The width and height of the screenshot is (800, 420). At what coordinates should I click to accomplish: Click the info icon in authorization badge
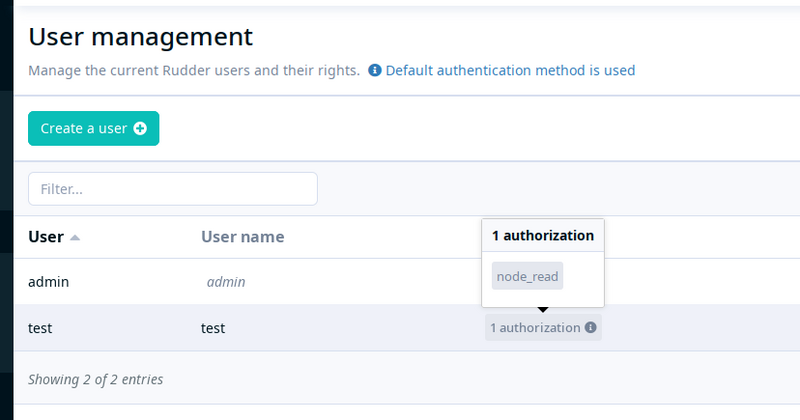[590, 327]
